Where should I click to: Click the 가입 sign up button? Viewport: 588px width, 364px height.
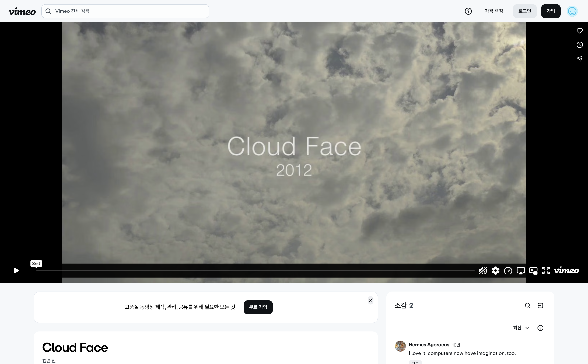pyautogui.click(x=551, y=11)
